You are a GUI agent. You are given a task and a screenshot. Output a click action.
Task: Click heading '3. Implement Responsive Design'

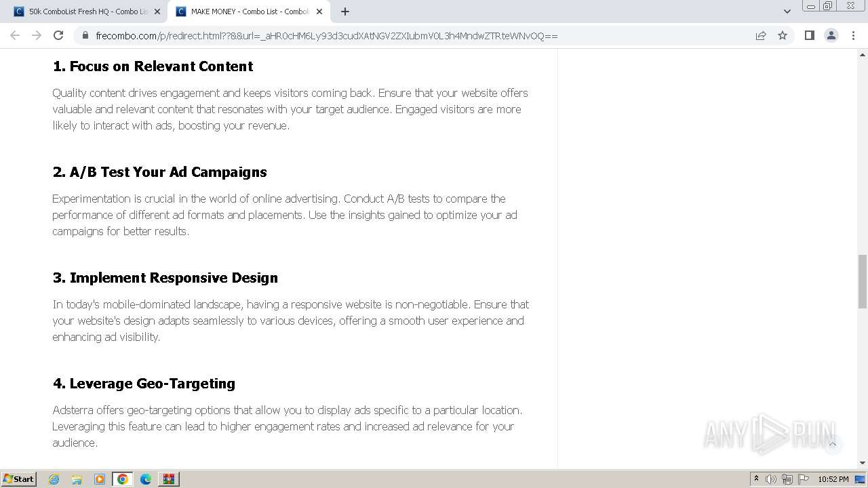(x=165, y=278)
